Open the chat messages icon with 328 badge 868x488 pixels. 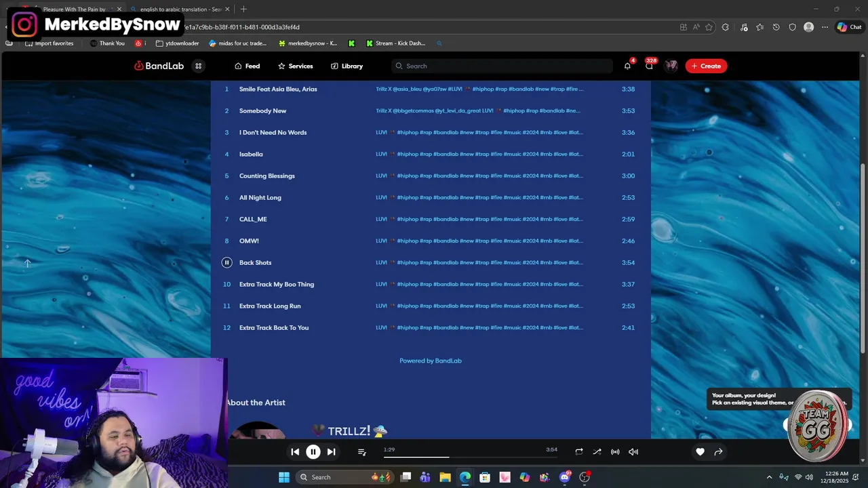point(649,66)
